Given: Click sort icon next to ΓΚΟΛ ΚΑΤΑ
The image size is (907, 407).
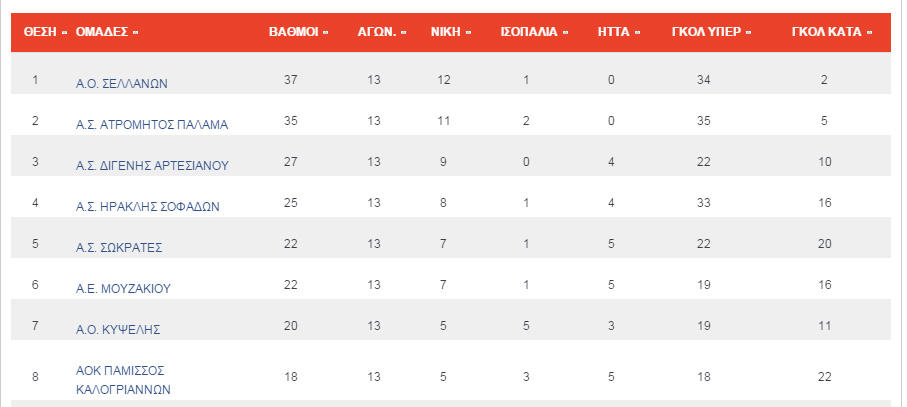Looking at the screenshot, I should [869, 33].
